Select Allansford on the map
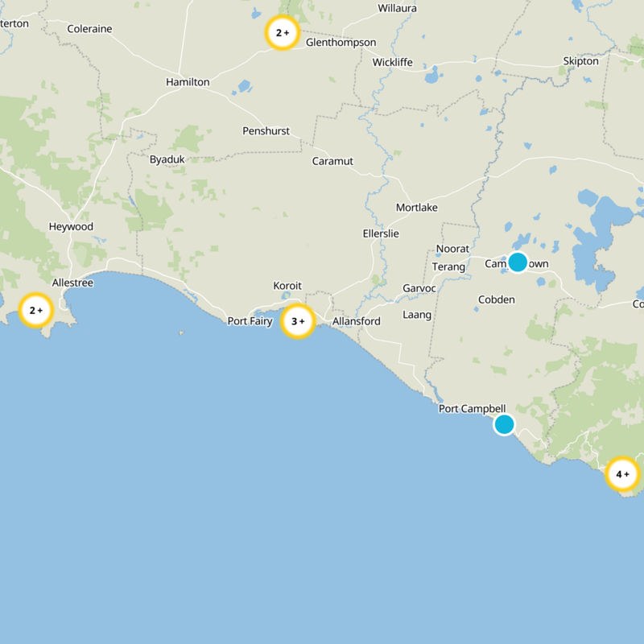The width and height of the screenshot is (644, 644). [x=357, y=321]
